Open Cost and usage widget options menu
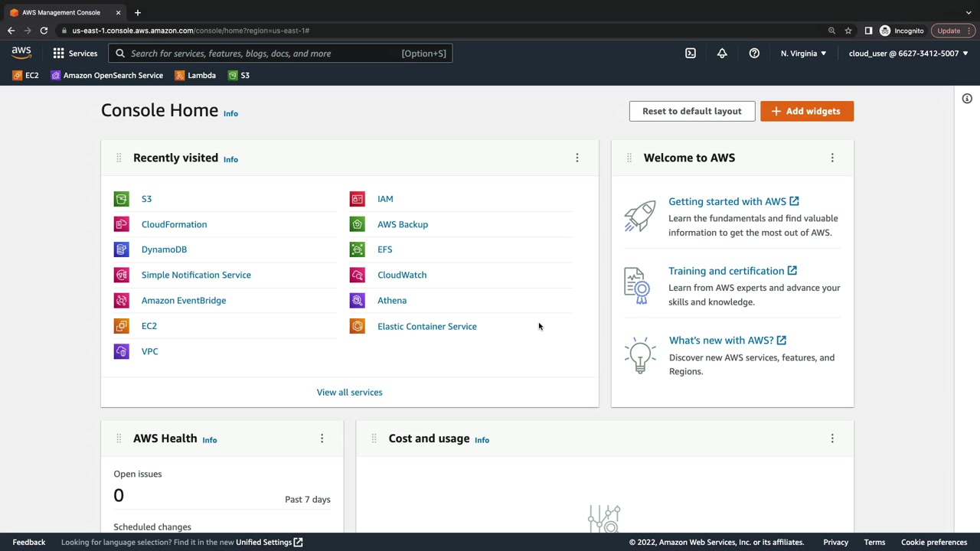Image resolution: width=980 pixels, height=551 pixels. coord(832,439)
